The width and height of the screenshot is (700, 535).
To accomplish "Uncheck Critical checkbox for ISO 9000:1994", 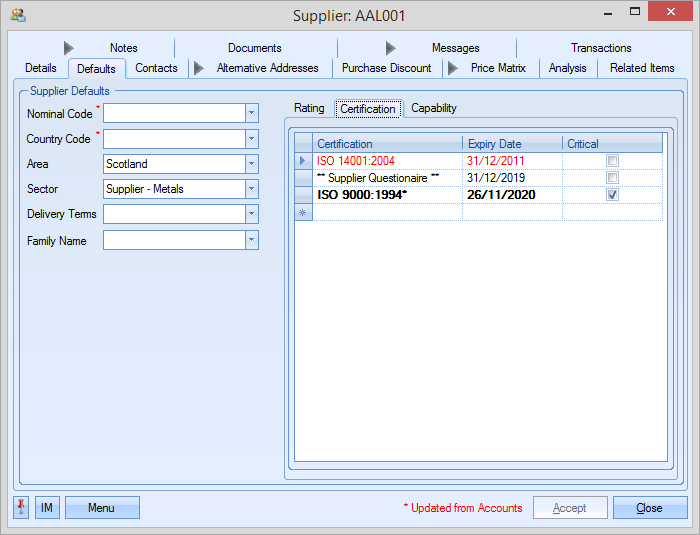I will pos(612,195).
